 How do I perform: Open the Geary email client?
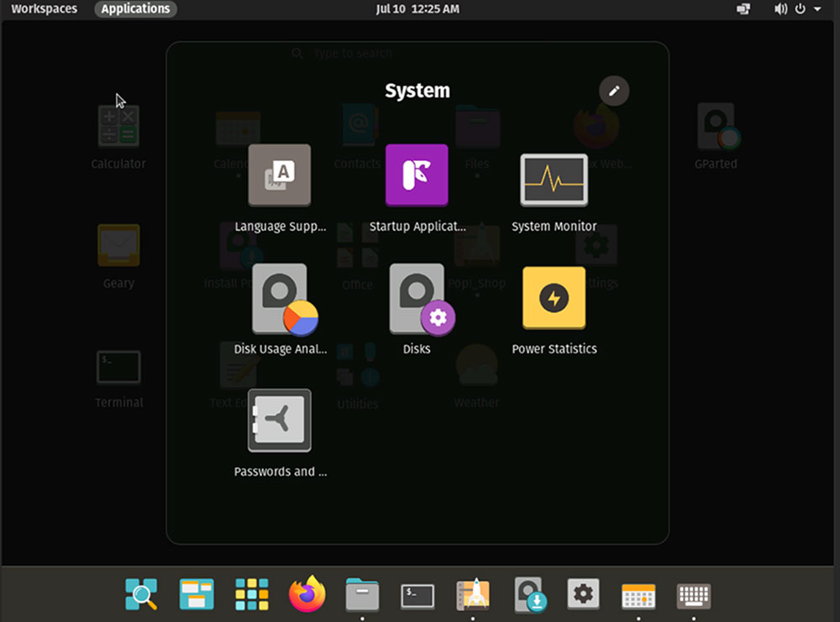point(118,245)
